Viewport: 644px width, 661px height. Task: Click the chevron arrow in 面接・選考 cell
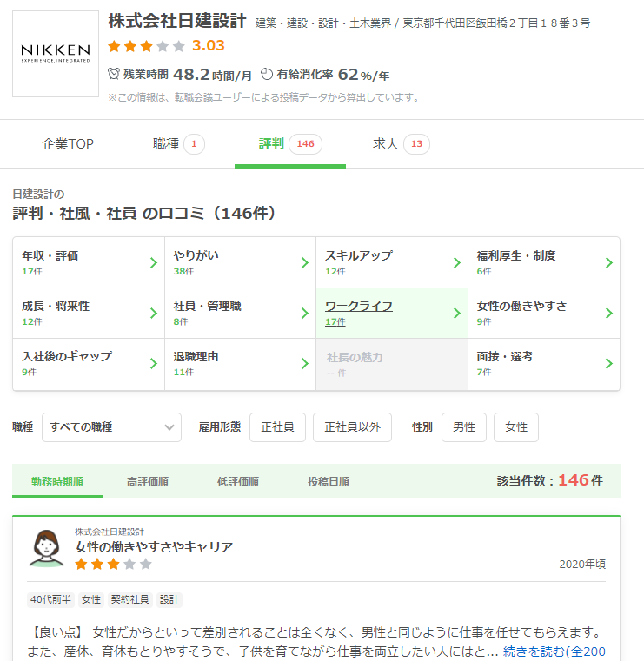click(608, 363)
